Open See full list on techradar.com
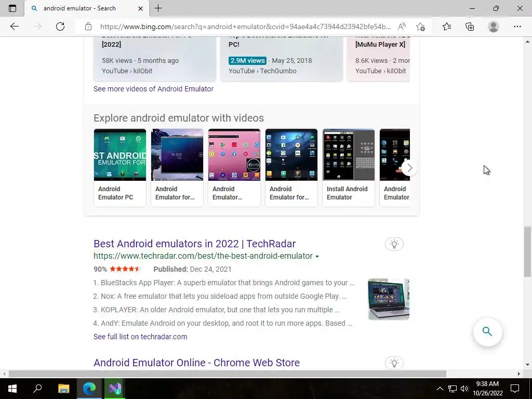Image resolution: width=532 pixels, height=399 pixels. tap(140, 337)
